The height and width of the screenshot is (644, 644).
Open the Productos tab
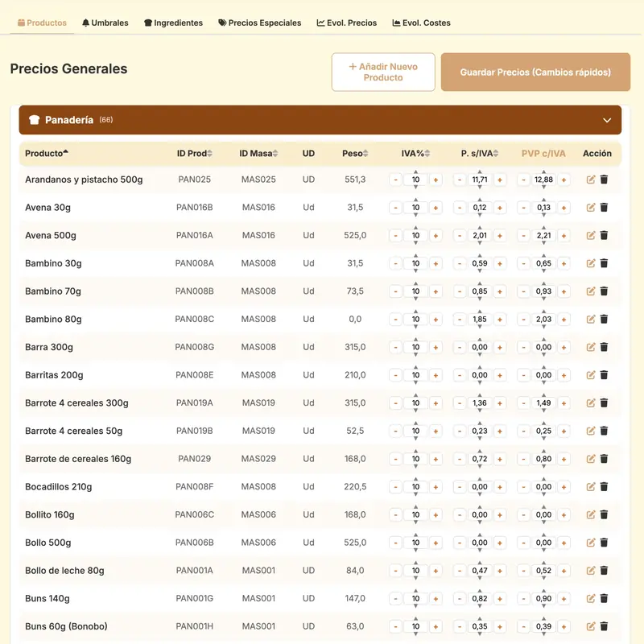click(42, 23)
